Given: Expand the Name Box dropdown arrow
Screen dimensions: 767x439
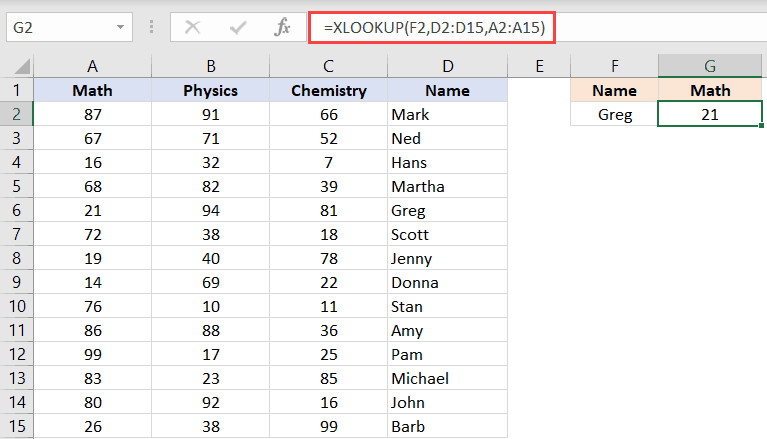Looking at the screenshot, I should (x=120, y=27).
